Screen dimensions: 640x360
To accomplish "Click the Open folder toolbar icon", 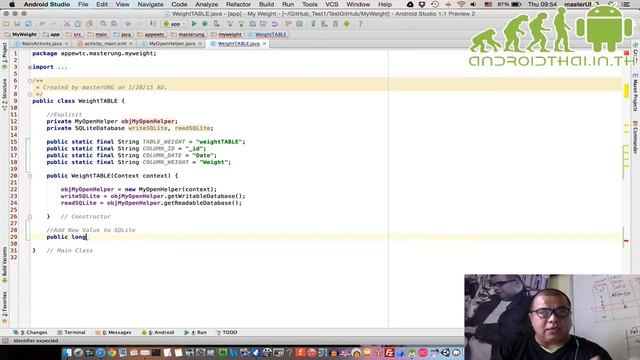I will coord(6,24).
